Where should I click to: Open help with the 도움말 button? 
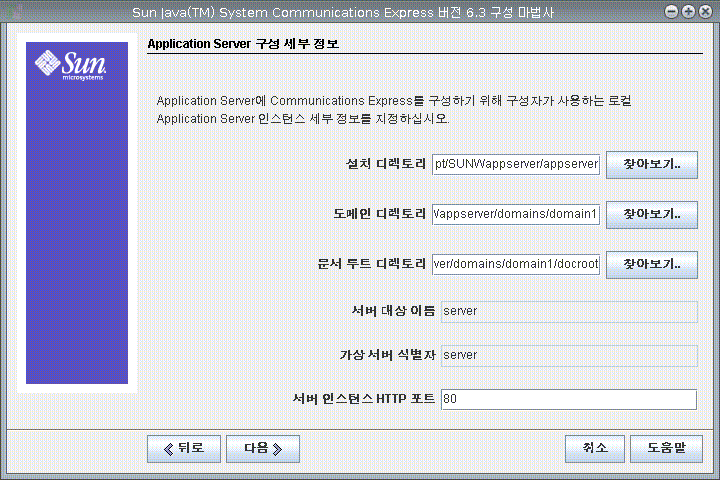click(x=666, y=449)
